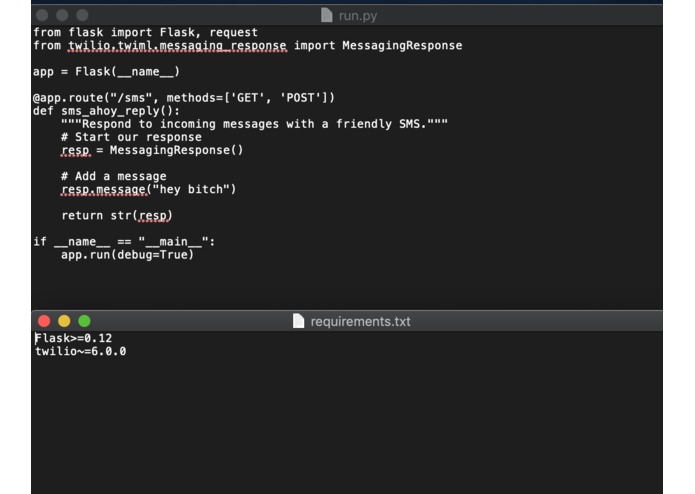Image resolution: width=695 pixels, height=494 pixels.
Task: Click the 'resp.message(' call line
Action: click(148, 190)
